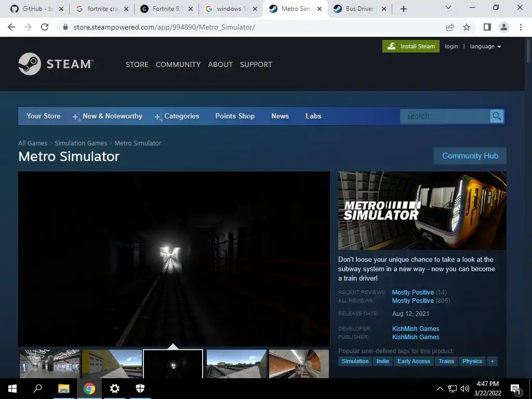Click the browser address bar URL
The width and height of the screenshot is (532, 399).
coord(164,27)
